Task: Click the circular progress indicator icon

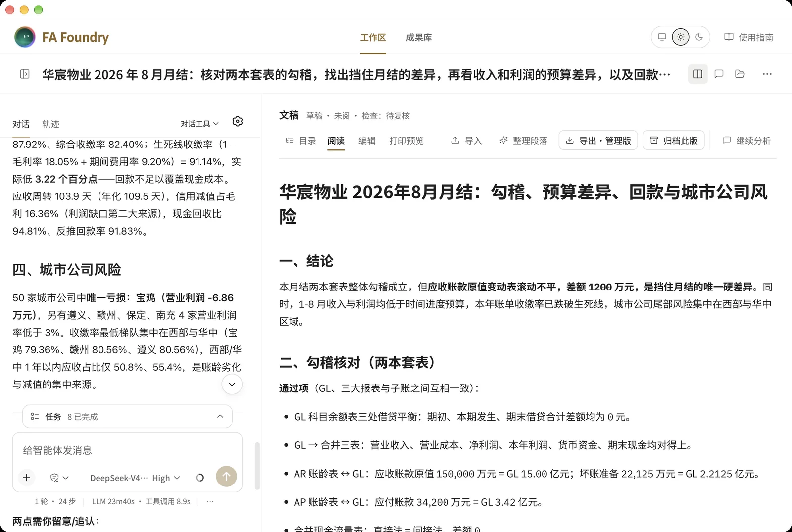Action: [x=200, y=478]
